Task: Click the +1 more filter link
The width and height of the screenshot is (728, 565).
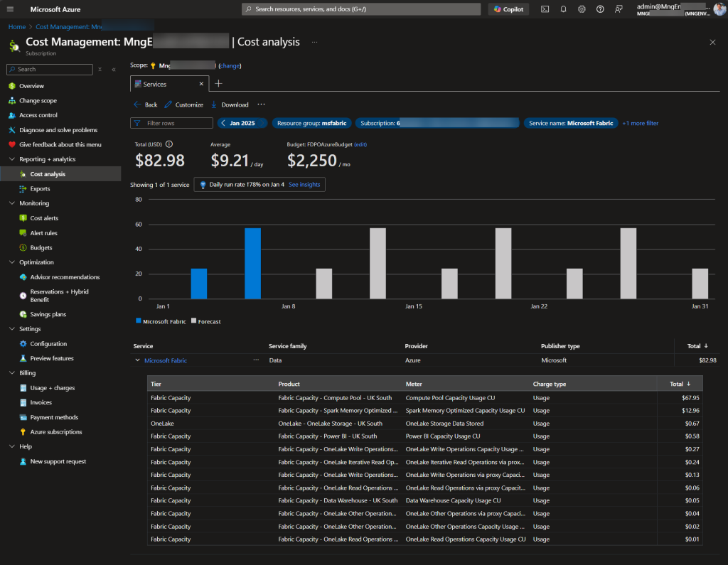Action: click(641, 123)
